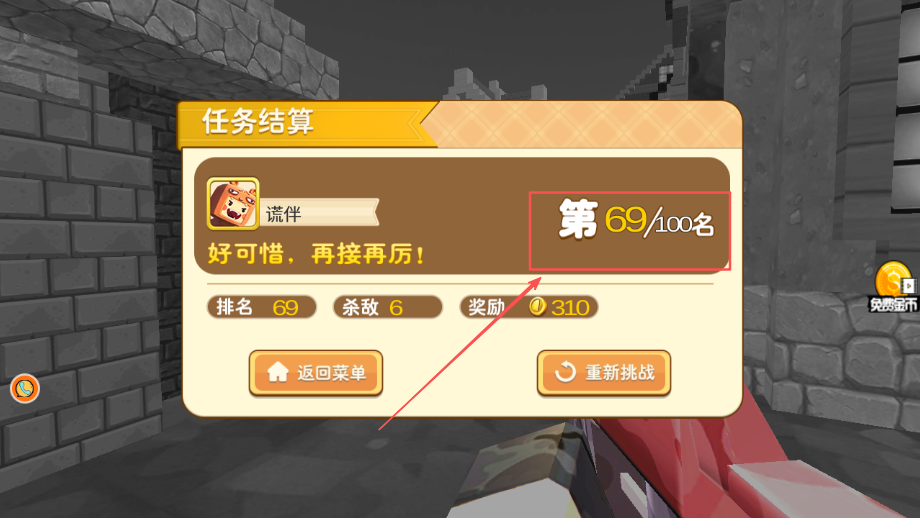Screen dimensions: 920x518
Task: Tap the orange phone call icon
Action: tap(25, 388)
